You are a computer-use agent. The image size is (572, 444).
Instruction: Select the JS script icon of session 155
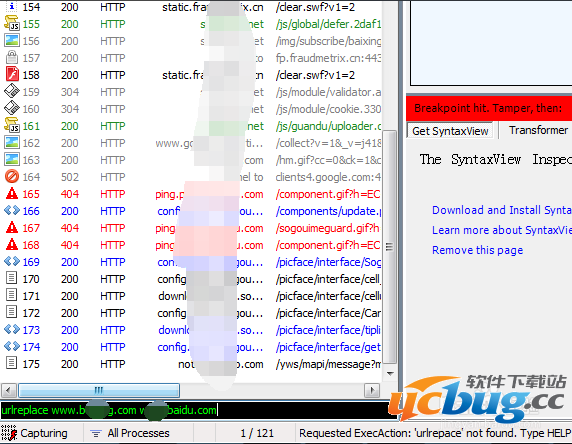click(x=12, y=24)
